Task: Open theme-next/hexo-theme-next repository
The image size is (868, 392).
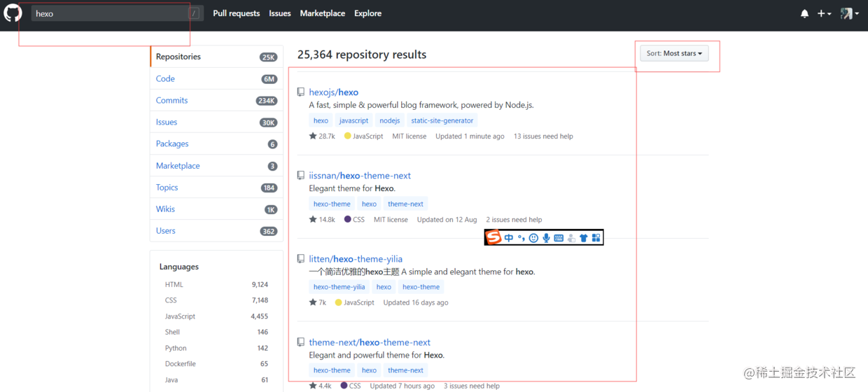Action: [370, 342]
